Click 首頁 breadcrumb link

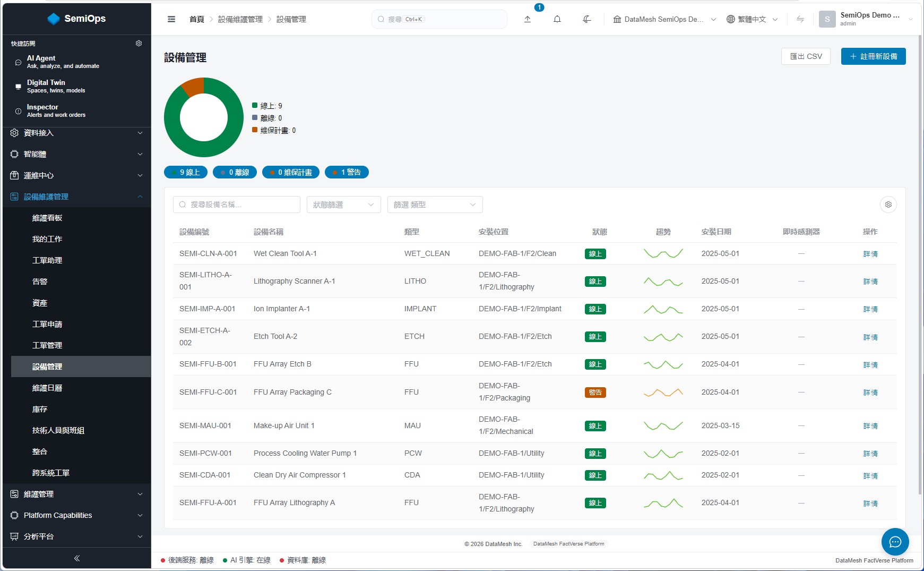point(197,19)
